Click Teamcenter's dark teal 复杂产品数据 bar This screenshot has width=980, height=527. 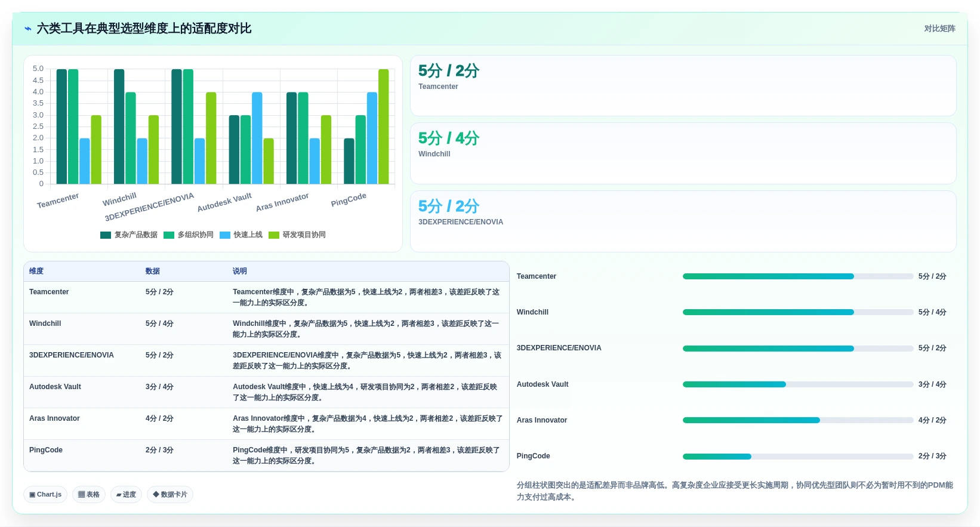61,127
